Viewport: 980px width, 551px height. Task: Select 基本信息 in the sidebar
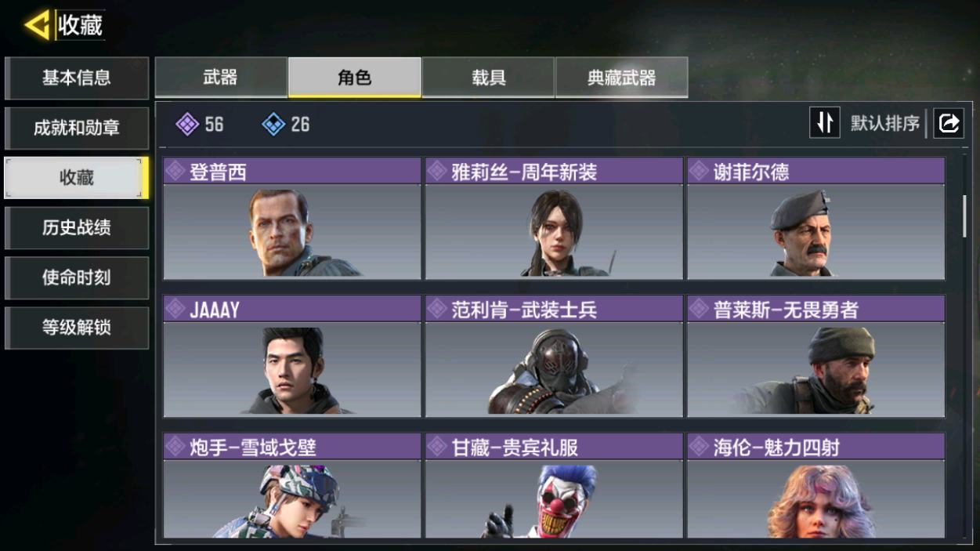click(77, 78)
